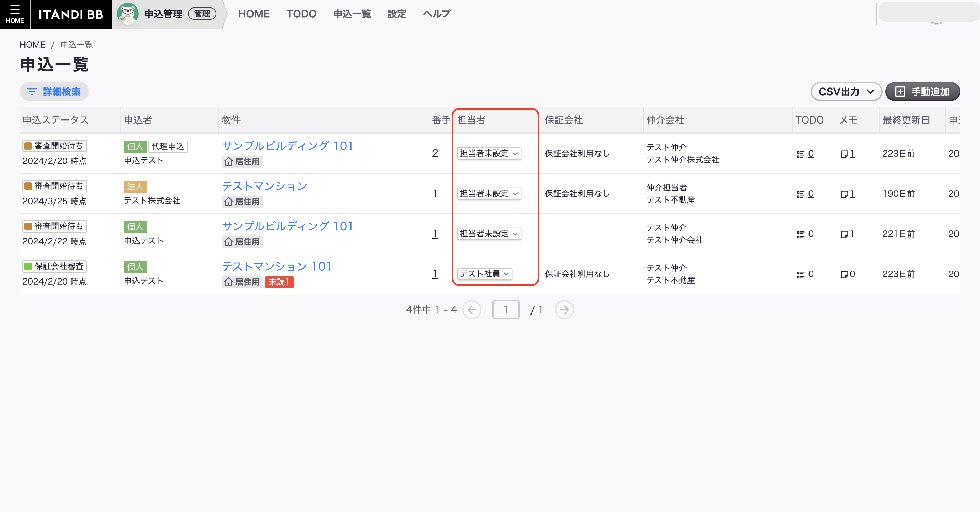Click 代理申込 tag

168,147
